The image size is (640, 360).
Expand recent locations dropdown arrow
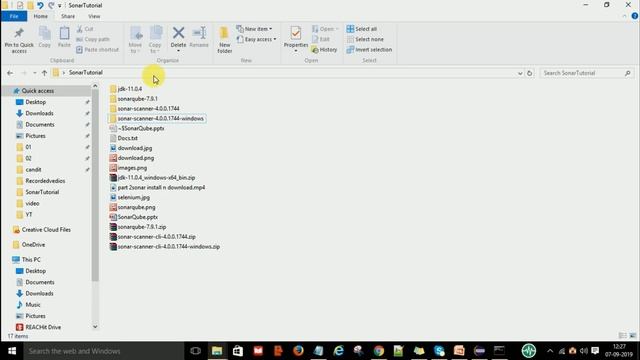(x=34, y=73)
